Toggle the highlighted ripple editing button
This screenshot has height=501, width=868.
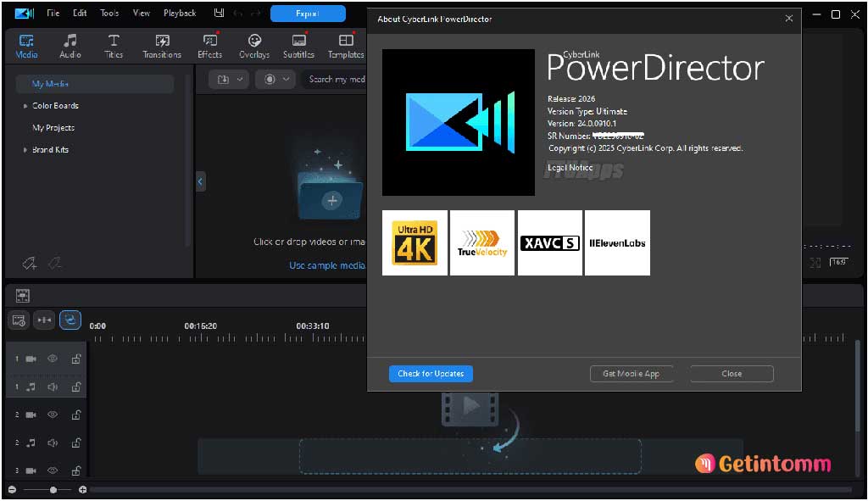[x=70, y=320]
